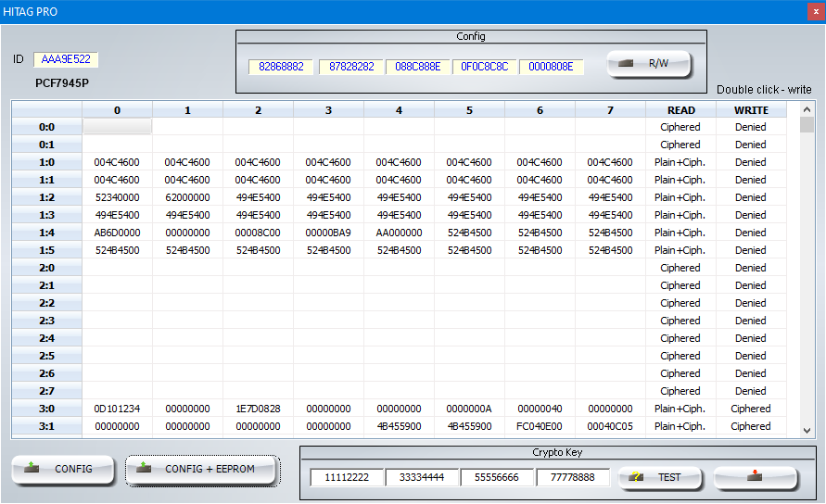The width and height of the screenshot is (826, 504).
Task: Click cell 0000000A in row 3:0
Action: pos(469,409)
